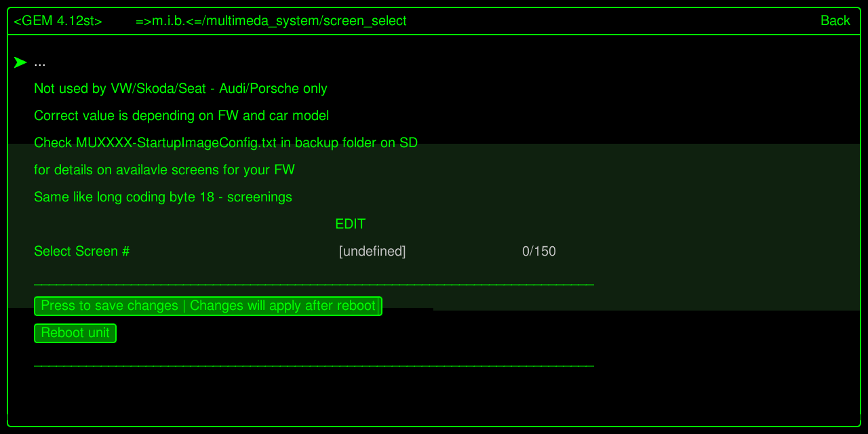Image resolution: width=868 pixels, height=434 pixels.
Task: Click the "for details on availavle screens" line
Action: coord(164,170)
